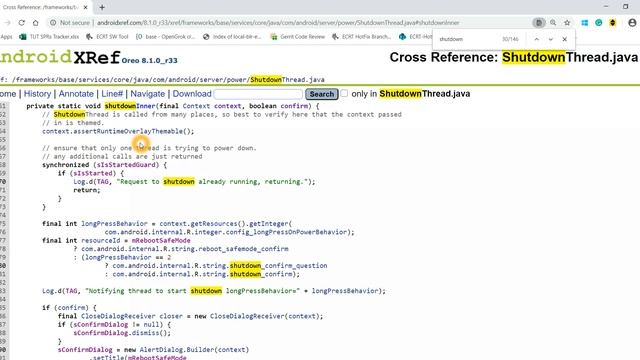Click assertRuntimeOverlayThemable call
The height and width of the screenshot is (360, 640).
pyautogui.click(x=128, y=131)
